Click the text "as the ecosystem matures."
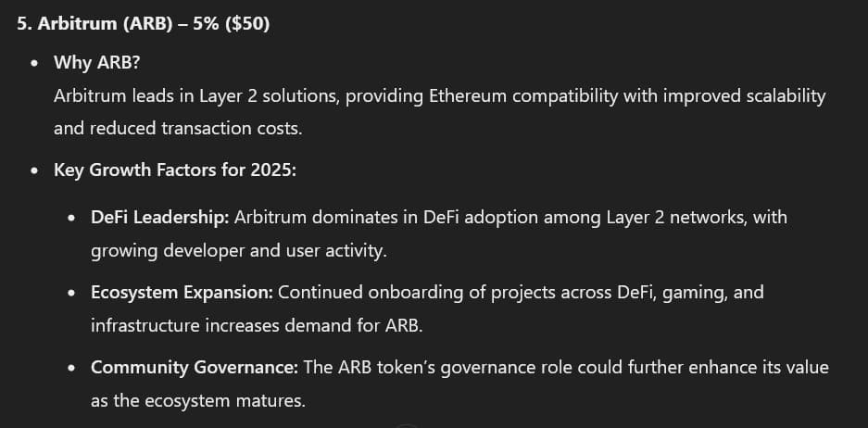The width and height of the screenshot is (868, 428). [197, 400]
